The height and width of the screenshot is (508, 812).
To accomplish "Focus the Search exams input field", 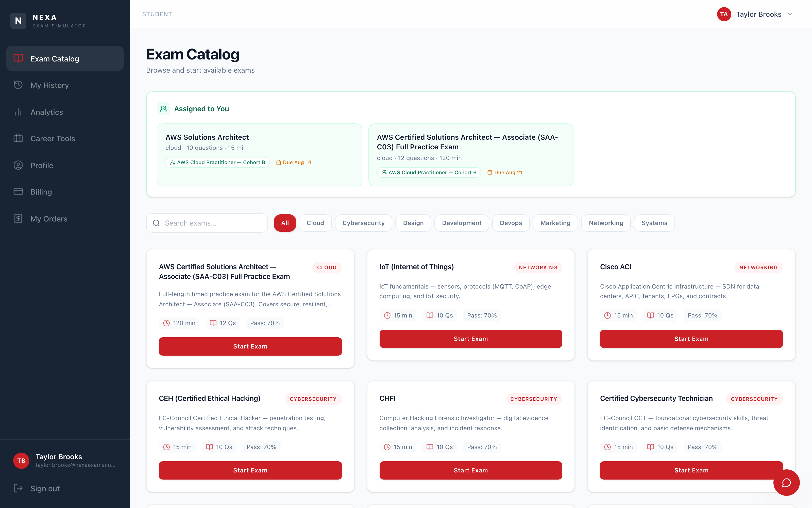I will [x=207, y=223].
